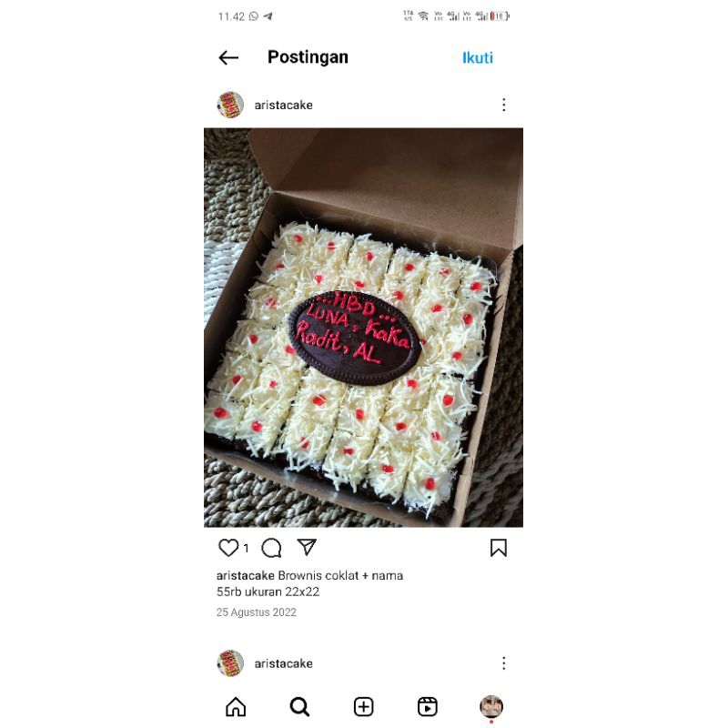Open your profile from the bottom avatar
Screen dimensions: 728x728
coord(491,707)
